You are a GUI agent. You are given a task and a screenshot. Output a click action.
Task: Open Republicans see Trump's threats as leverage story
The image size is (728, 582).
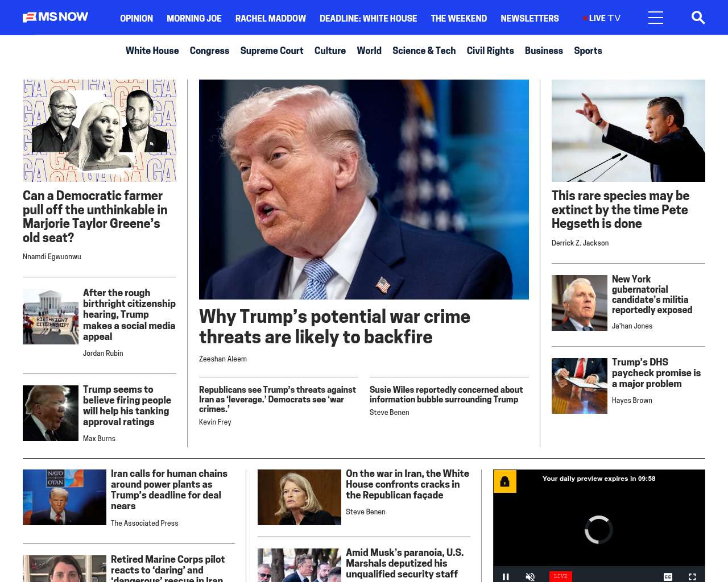[278, 399]
